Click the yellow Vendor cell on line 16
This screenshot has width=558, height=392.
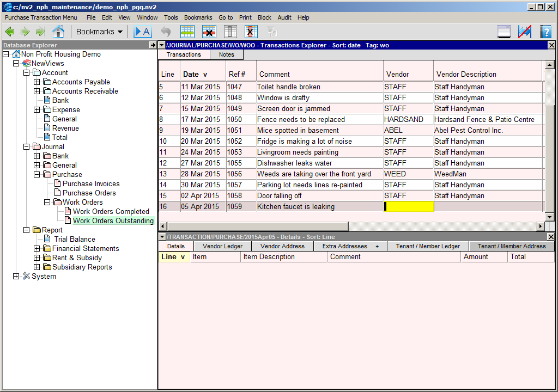tap(409, 207)
